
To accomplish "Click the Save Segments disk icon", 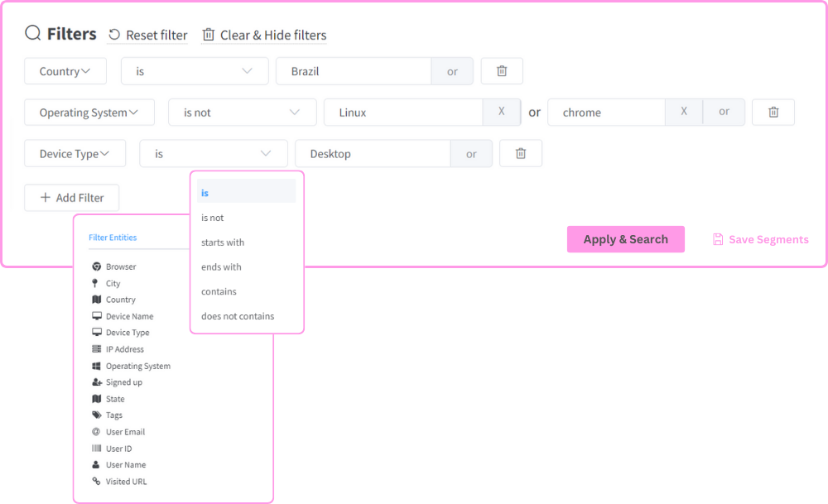I will pyautogui.click(x=718, y=239).
